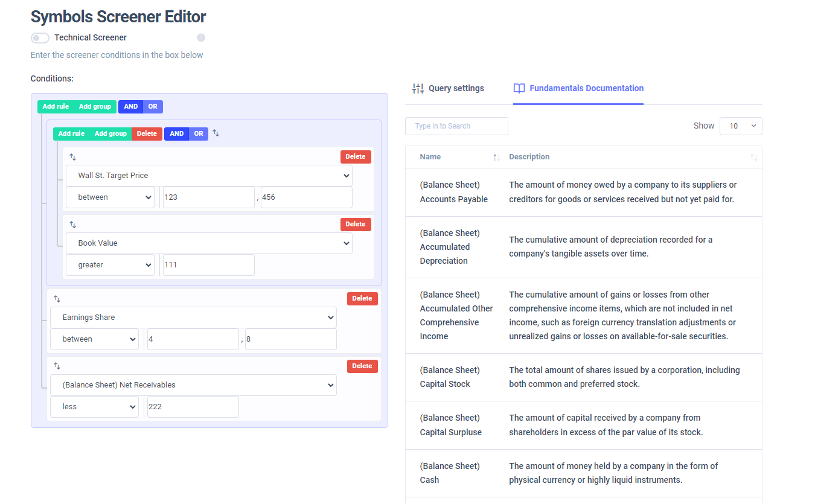Click the sort handle icon above Net Receivables
815x504 pixels.
point(57,366)
